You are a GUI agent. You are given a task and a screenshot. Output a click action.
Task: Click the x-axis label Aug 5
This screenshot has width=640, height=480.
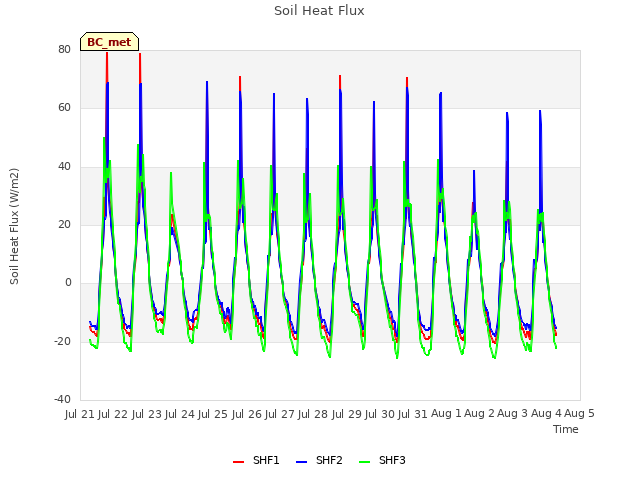click(579, 414)
